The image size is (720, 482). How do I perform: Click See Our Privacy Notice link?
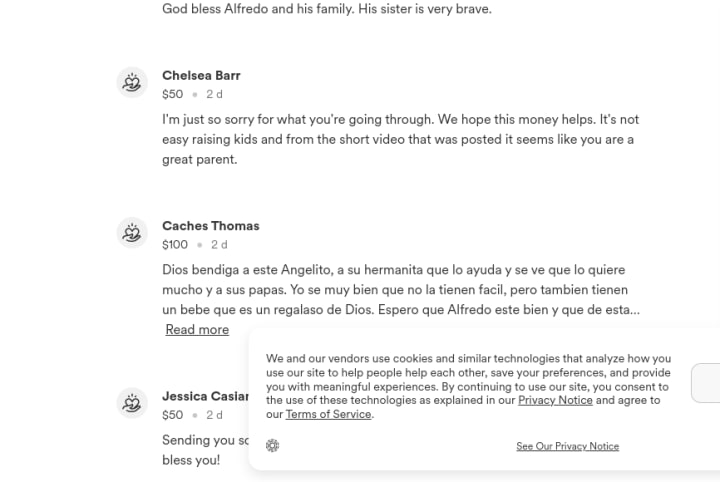click(x=567, y=446)
